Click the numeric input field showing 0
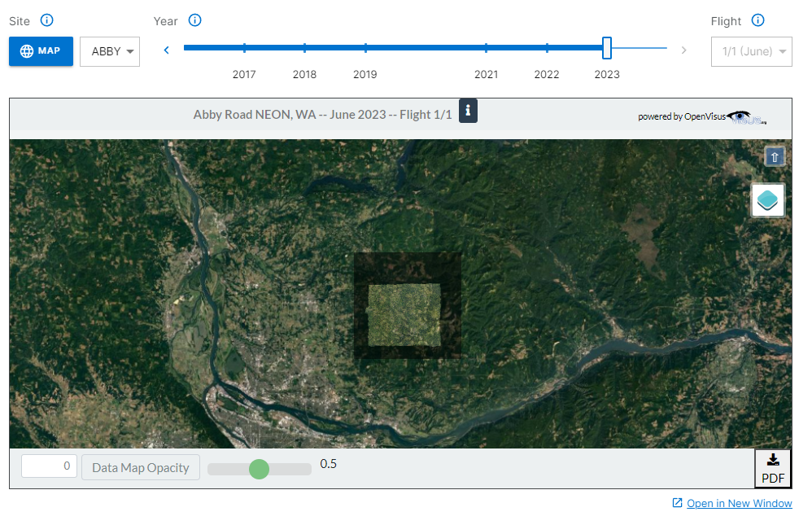 (x=49, y=466)
